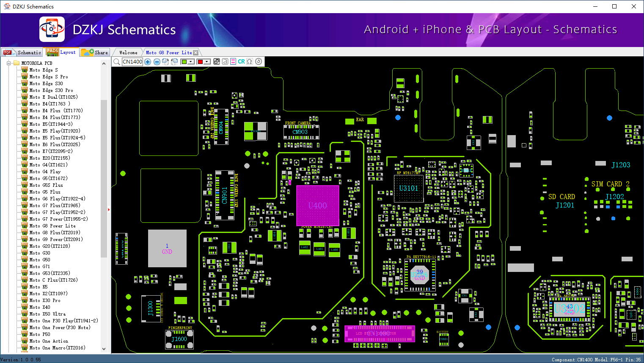Click the tree panel scroll up arrow
The width and height of the screenshot is (644, 363).
tap(104, 64)
